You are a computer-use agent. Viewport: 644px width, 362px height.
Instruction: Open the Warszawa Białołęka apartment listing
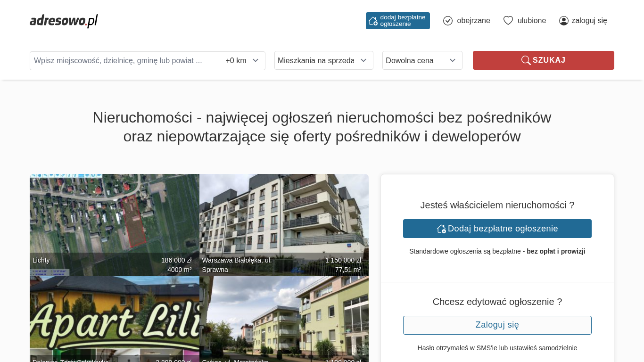click(x=284, y=224)
